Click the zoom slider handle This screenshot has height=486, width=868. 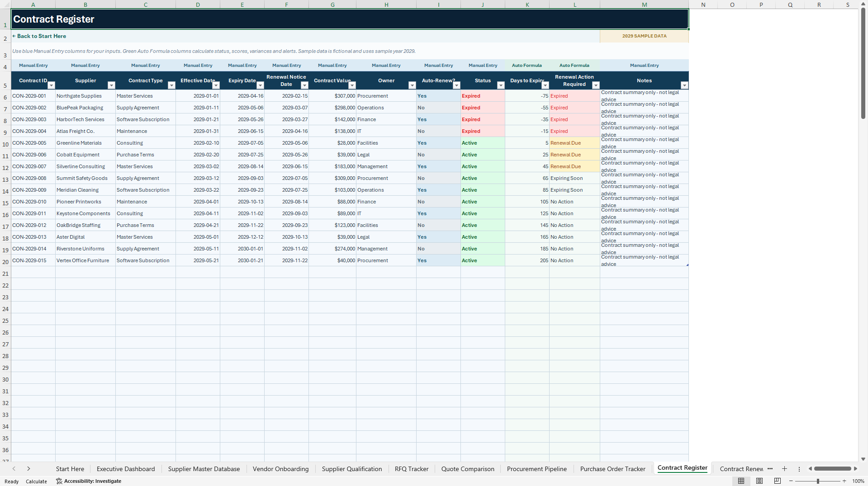click(818, 481)
